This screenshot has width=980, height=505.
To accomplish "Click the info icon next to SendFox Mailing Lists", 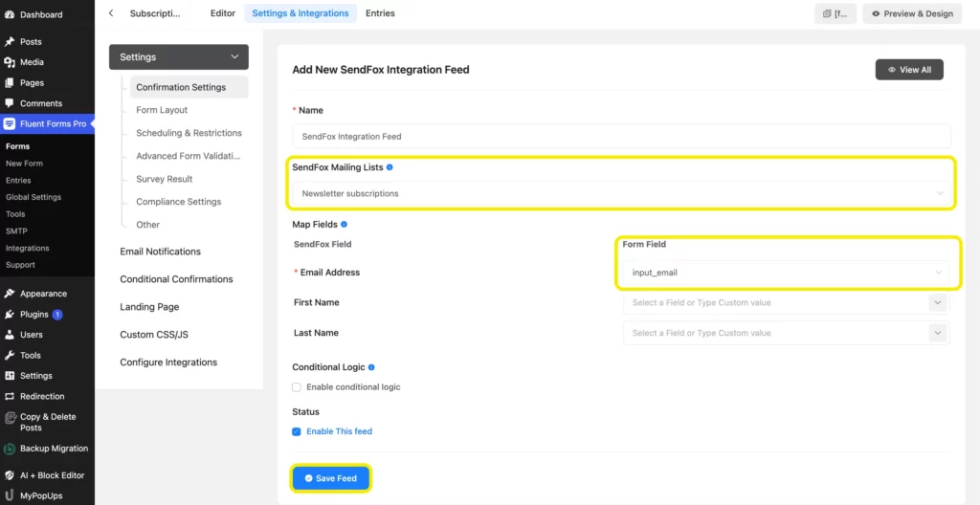I will pos(390,167).
